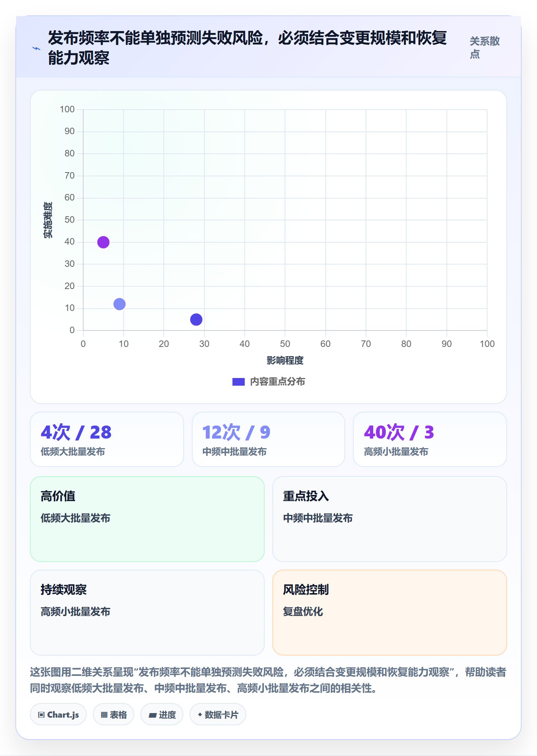Click the description paragraph starting 这张图用二维关系
This screenshot has width=537, height=756.
[268, 680]
